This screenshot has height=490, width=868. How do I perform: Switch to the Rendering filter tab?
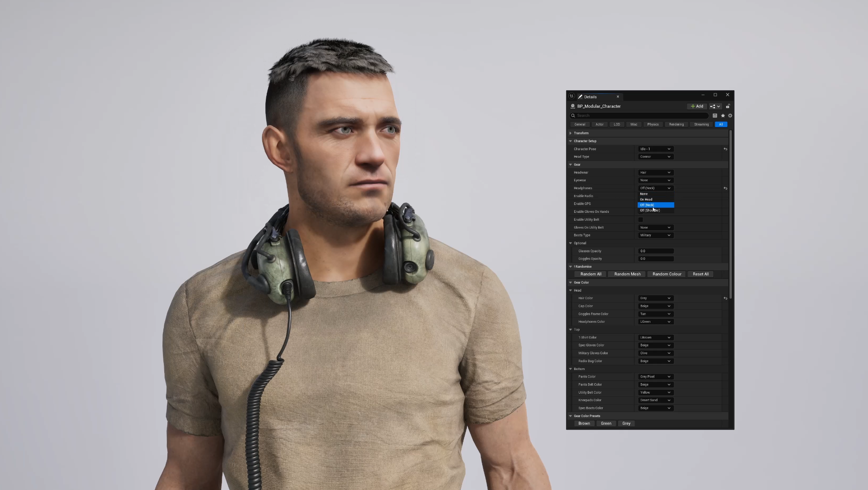676,124
